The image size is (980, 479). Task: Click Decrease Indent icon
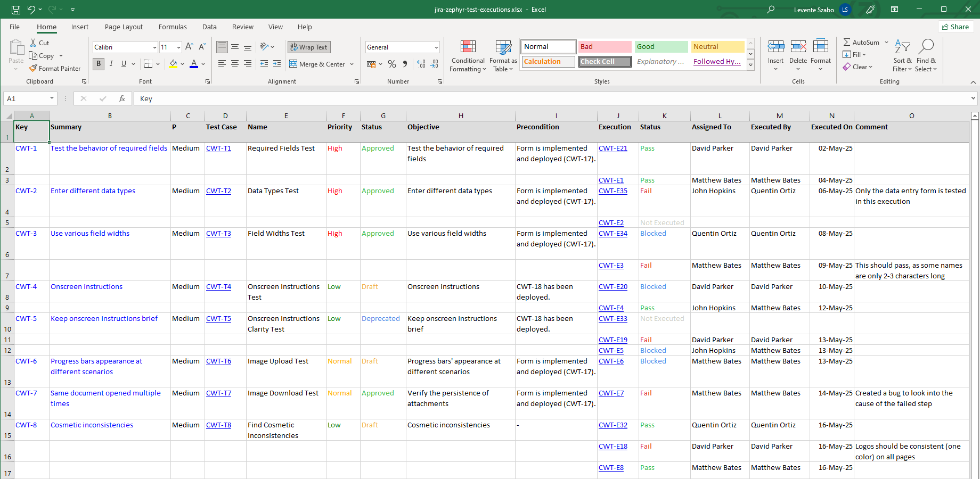click(264, 64)
